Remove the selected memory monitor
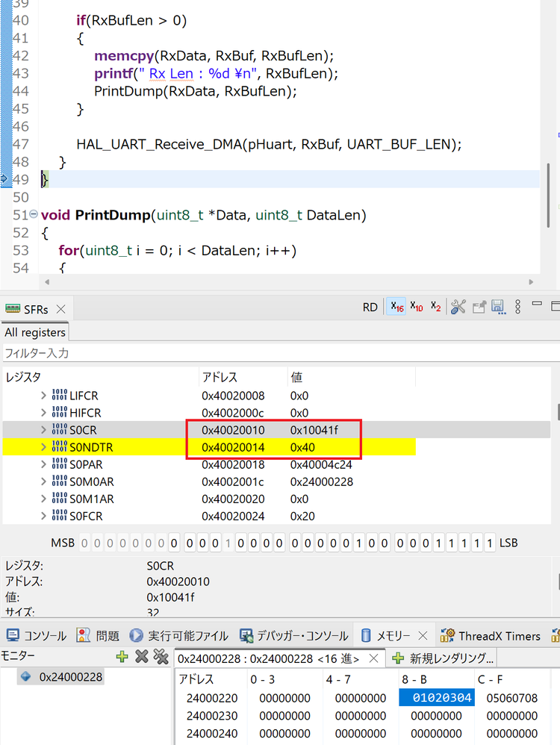The height and width of the screenshot is (745, 560). (x=141, y=656)
